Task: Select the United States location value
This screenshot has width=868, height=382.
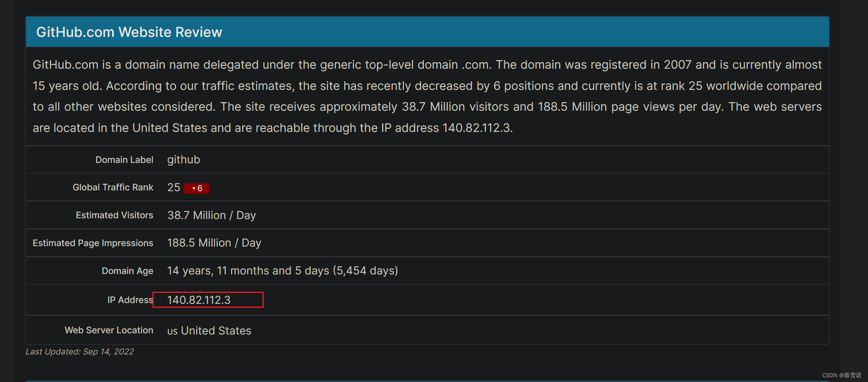Action: (x=216, y=331)
